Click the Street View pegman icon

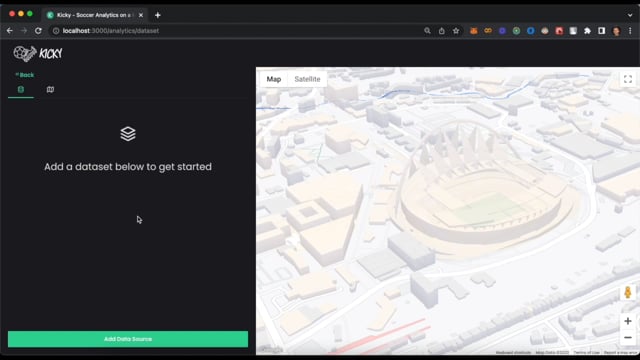coord(628,293)
